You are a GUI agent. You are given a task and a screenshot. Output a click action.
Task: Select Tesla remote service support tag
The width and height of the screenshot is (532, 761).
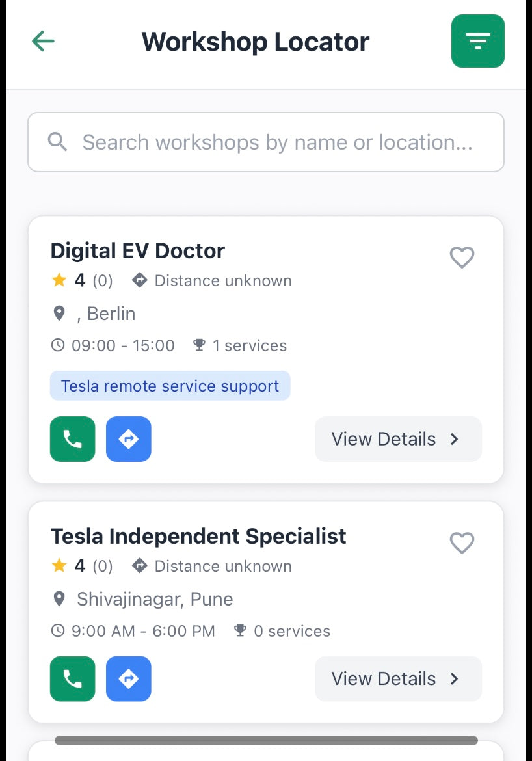click(170, 386)
